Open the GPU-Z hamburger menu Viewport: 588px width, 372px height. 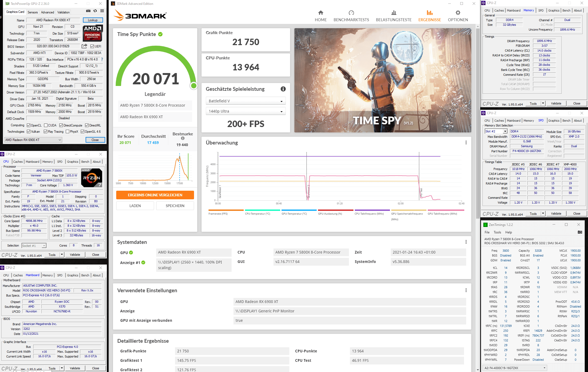pyautogui.click(x=102, y=11)
